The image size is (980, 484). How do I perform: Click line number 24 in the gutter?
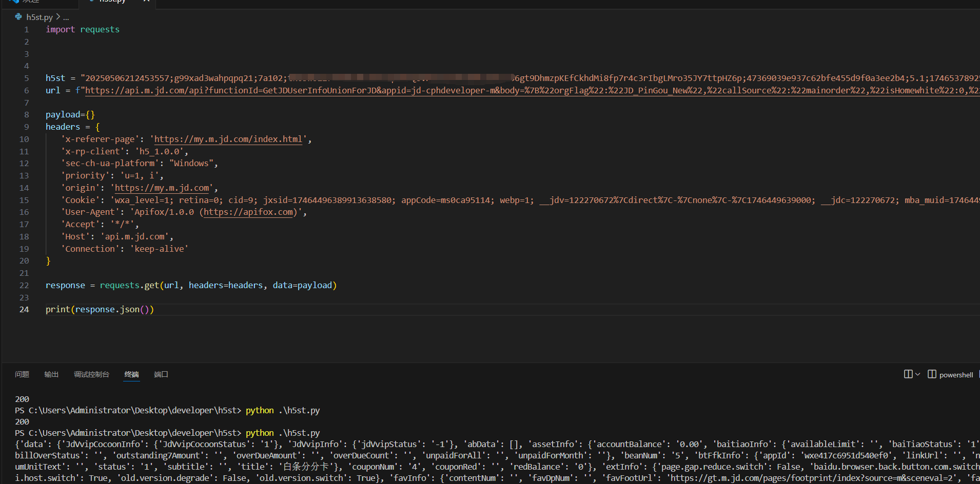tap(24, 310)
